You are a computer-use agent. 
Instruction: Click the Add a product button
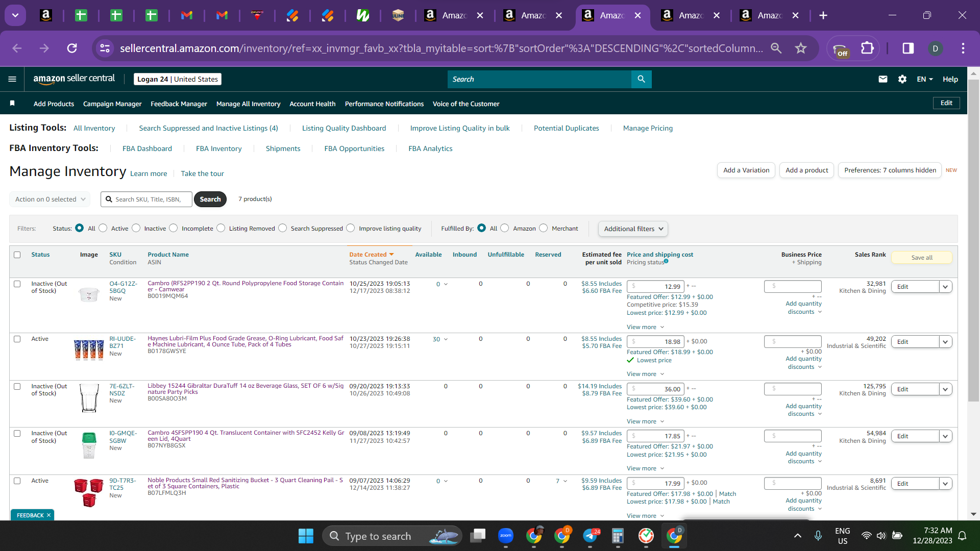[x=806, y=170]
